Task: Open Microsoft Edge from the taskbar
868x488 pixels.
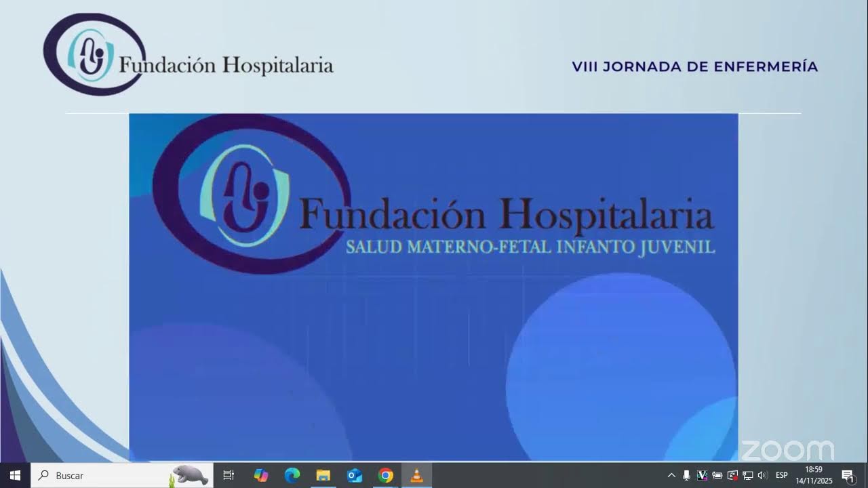Action: point(292,475)
